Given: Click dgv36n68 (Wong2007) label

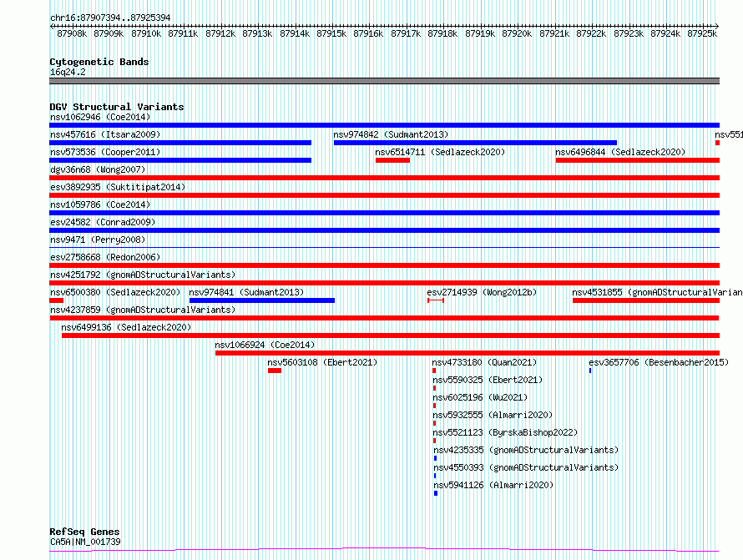Looking at the screenshot, I should click(98, 169).
